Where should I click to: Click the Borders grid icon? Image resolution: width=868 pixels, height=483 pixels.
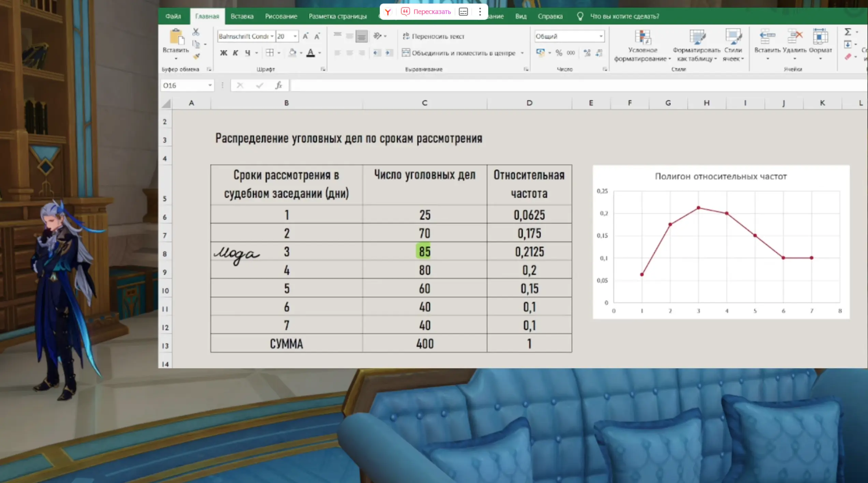[270, 53]
